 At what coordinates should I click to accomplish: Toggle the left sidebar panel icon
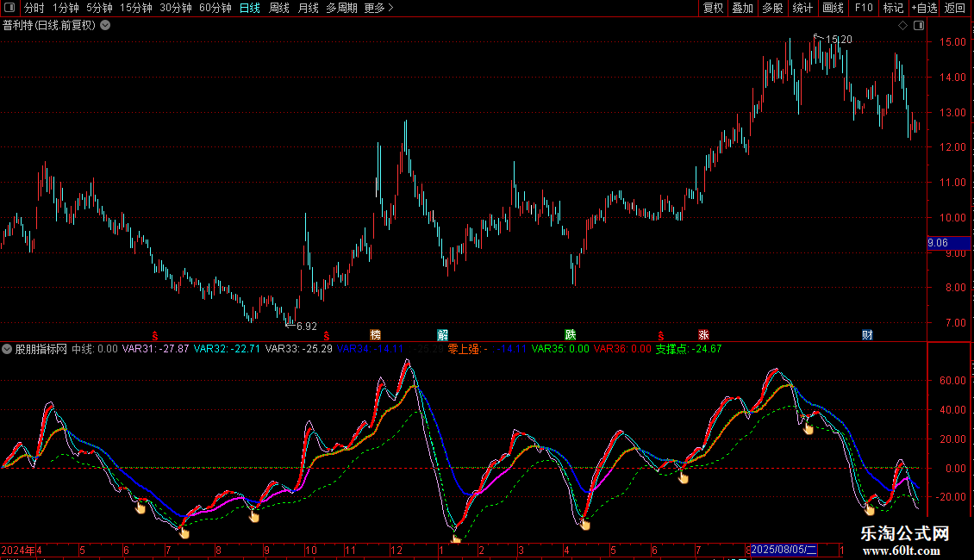pos(9,8)
